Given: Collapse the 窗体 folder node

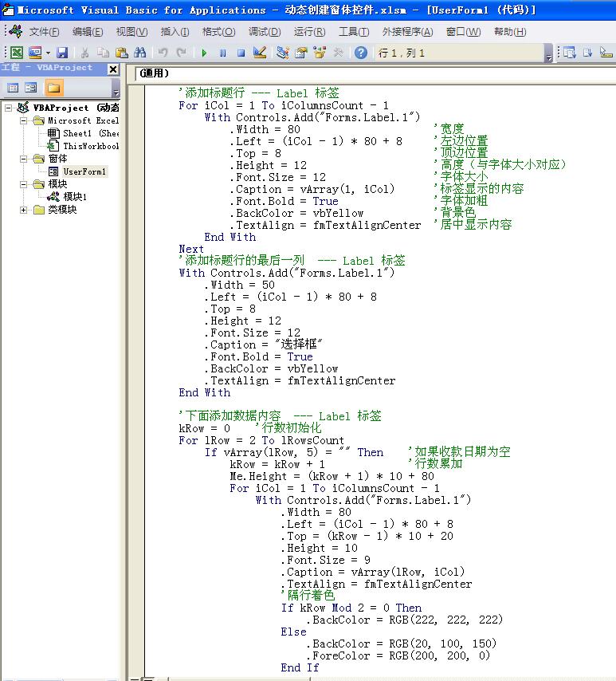Looking at the screenshot, I should [x=23, y=159].
